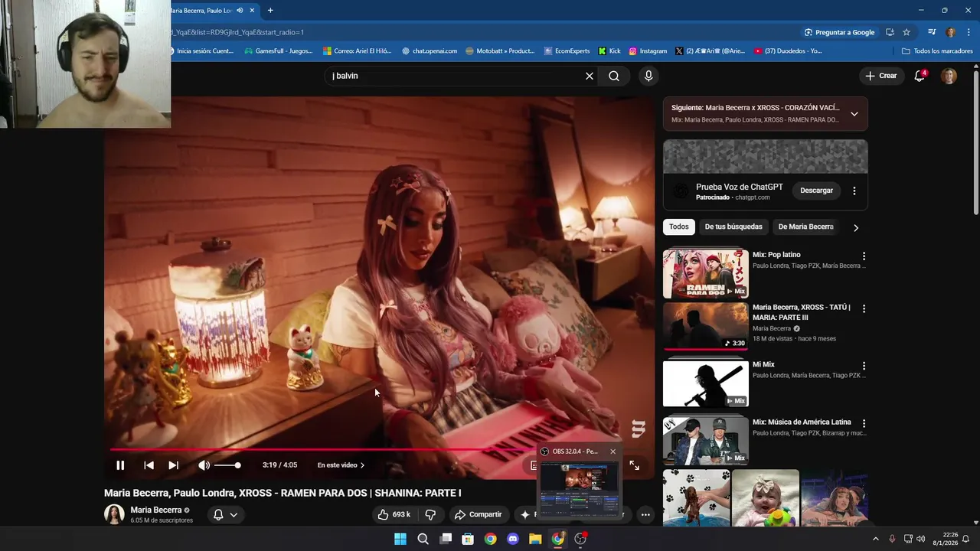
Task: Mute the video volume speaker icon
Action: (x=204, y=465)
